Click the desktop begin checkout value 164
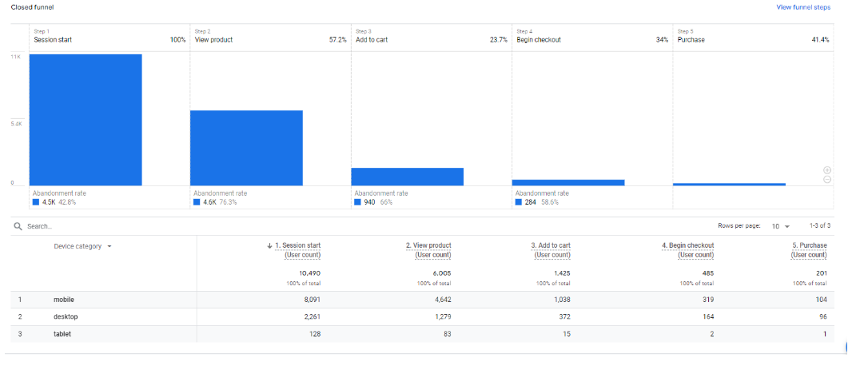The width and height of the screenshot is (868, 374). [709, 317]
